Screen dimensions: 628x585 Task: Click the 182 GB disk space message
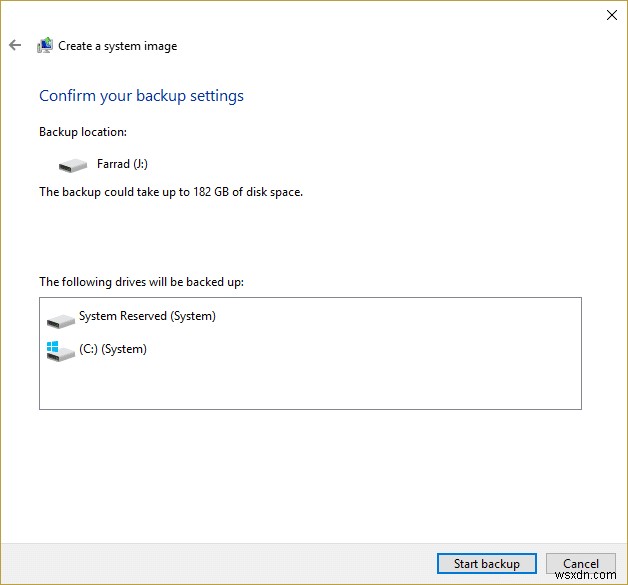click(171, 192)
